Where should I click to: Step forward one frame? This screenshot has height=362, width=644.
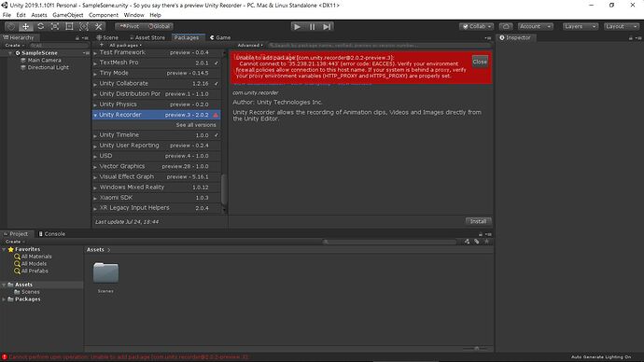point(327,27)
